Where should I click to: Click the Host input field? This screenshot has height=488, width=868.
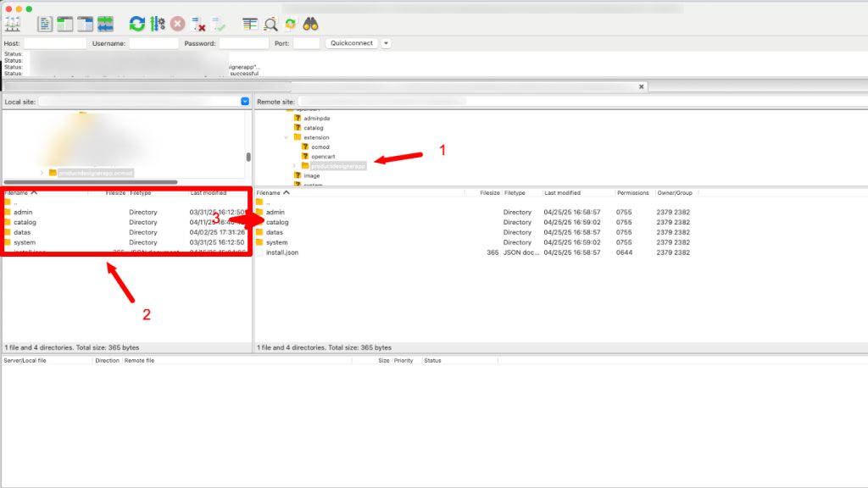click(55, 43)
